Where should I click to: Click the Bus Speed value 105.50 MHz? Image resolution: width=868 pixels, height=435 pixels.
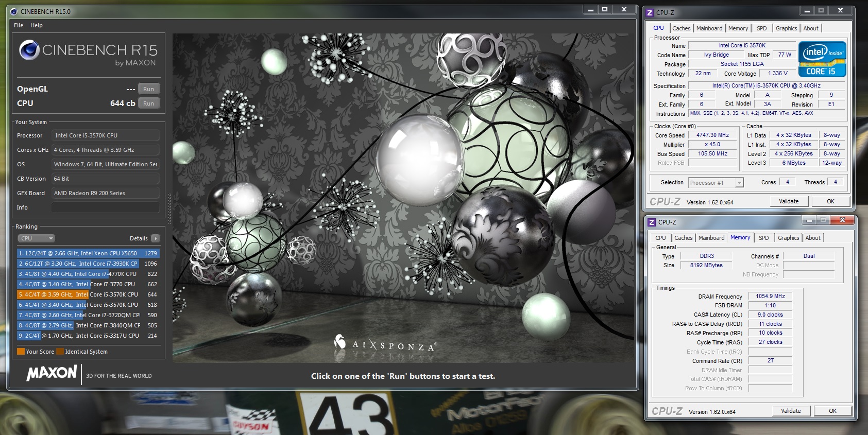point(712,154)
